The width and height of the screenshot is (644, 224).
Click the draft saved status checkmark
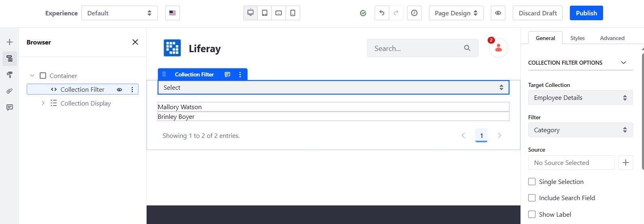(363, 13)
